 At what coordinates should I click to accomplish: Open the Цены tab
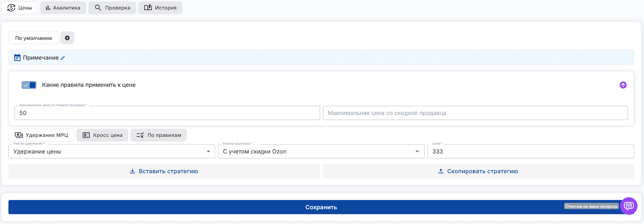pyautogui.click(x=20, y=8)
